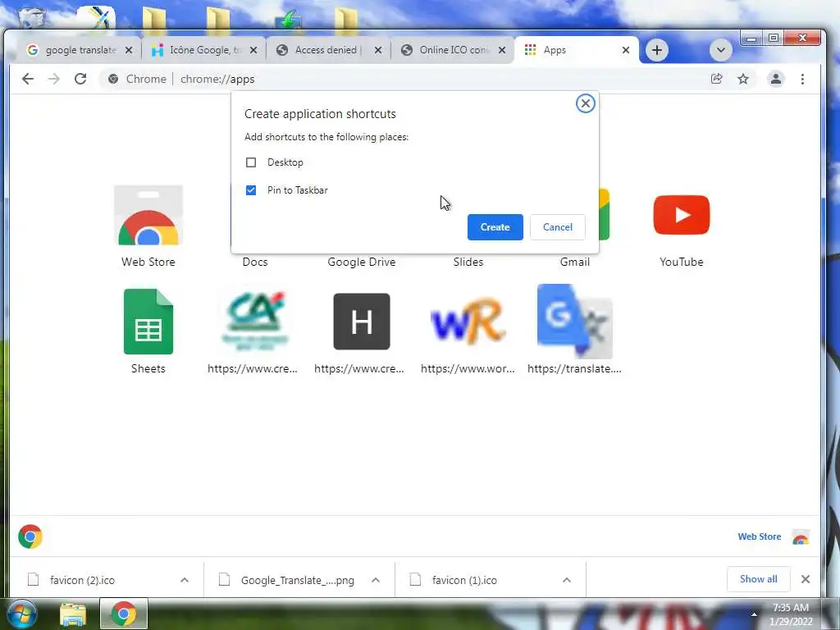Click the Cancel button
Image resolution: width=840 pixels, height=630 pixels.
(x=558, y=227)
